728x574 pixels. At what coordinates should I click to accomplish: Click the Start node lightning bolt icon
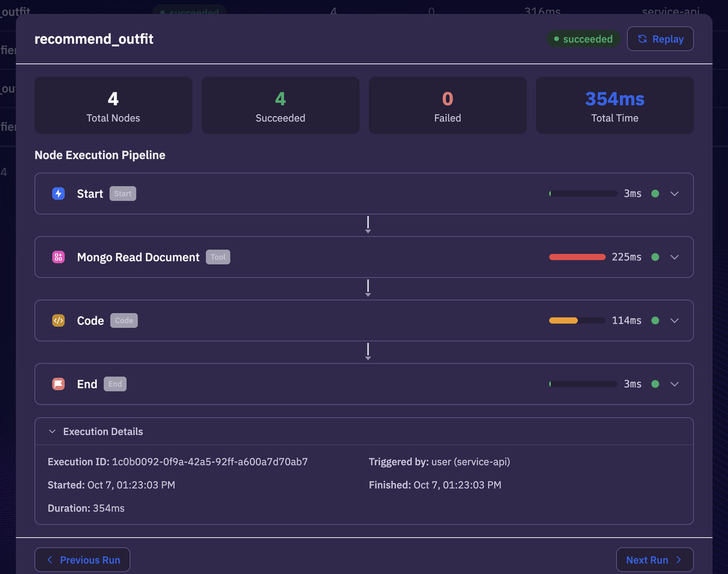point(58,194)
